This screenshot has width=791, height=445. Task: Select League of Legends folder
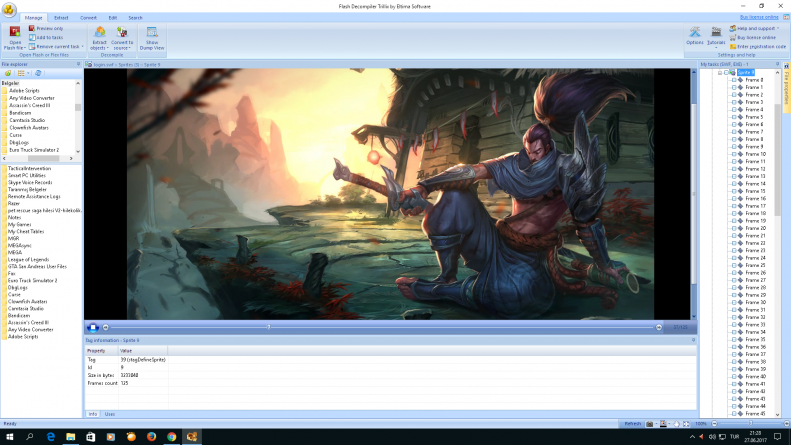click(28, 259)
